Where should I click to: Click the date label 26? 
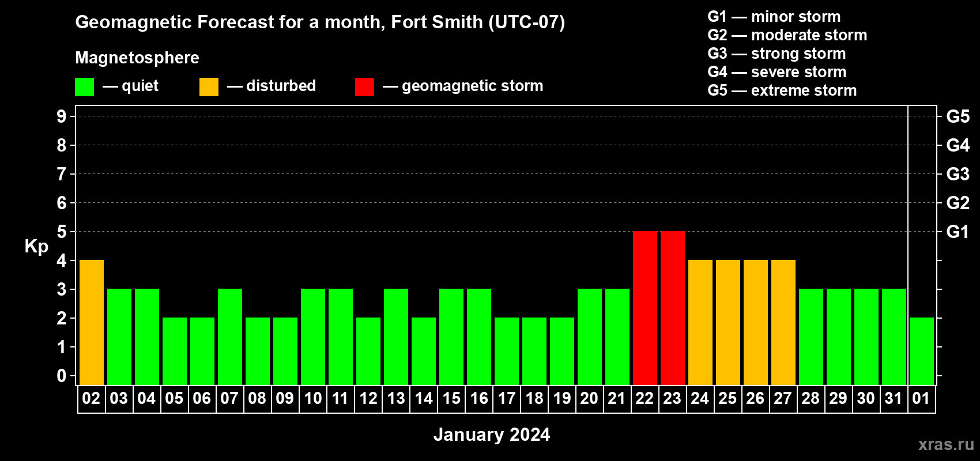coord(755,399)
